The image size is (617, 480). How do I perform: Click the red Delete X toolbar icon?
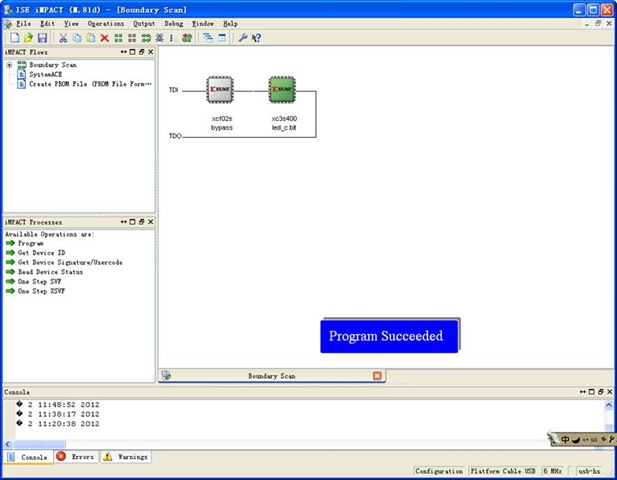[104, 37]
